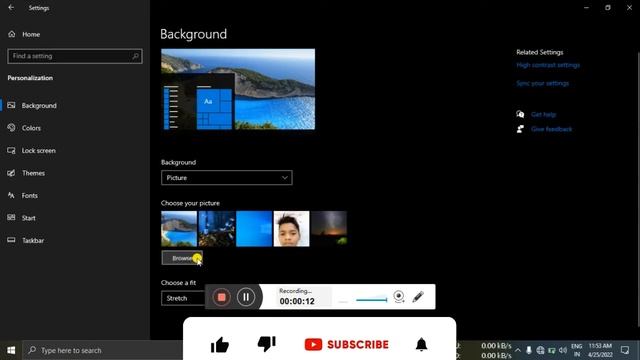Click the thumbs down dislike icon
Viewport: 640px width, 360px height.
[x=267, y=344]
